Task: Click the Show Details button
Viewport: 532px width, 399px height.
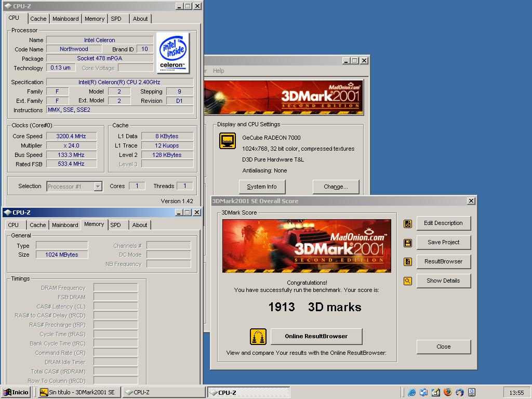Action: 444,281
